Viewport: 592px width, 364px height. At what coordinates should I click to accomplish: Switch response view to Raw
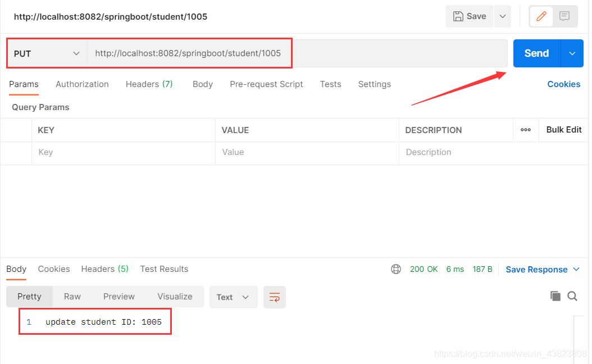[x=72, y=297]
